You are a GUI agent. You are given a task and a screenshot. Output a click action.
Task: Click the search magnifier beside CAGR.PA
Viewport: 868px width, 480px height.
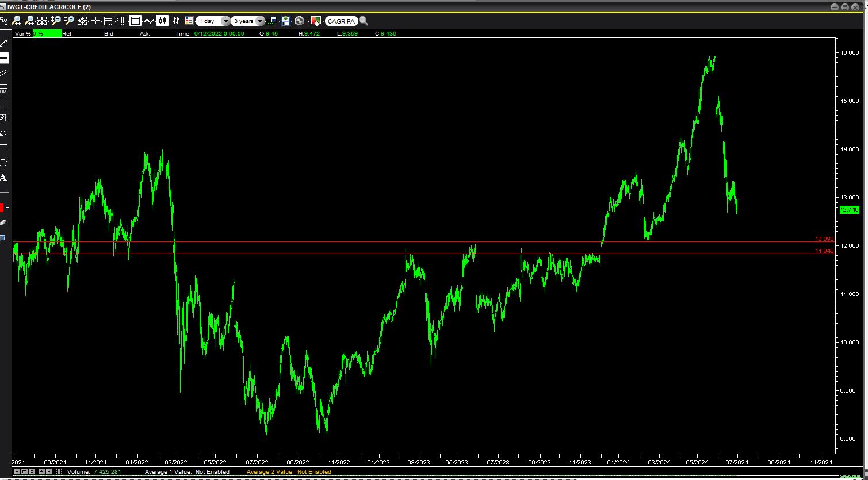(364, 21)
